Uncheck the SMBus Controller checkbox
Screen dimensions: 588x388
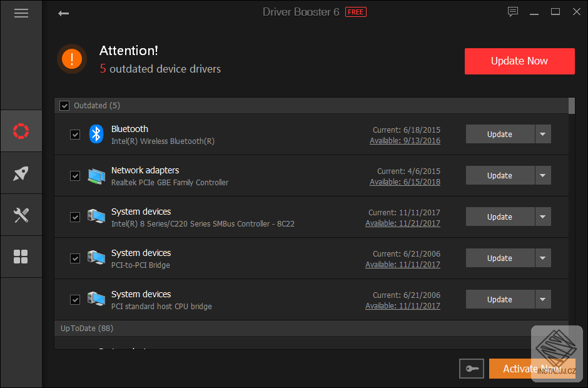[x=75, y=217]
